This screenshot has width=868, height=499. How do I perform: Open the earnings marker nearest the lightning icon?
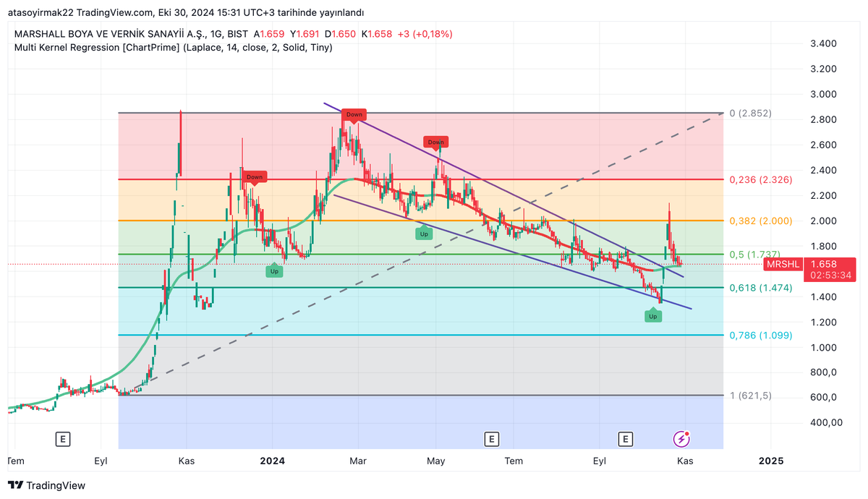pos(625,438)
